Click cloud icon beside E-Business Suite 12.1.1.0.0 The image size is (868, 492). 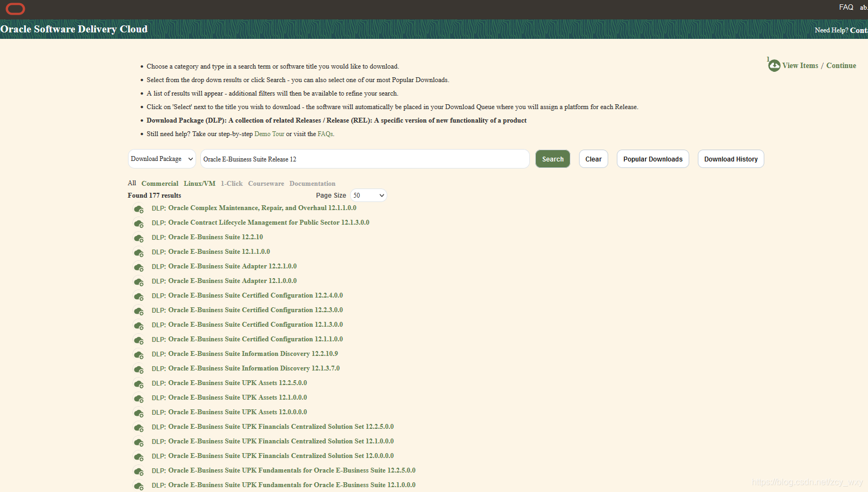(139, 253)
